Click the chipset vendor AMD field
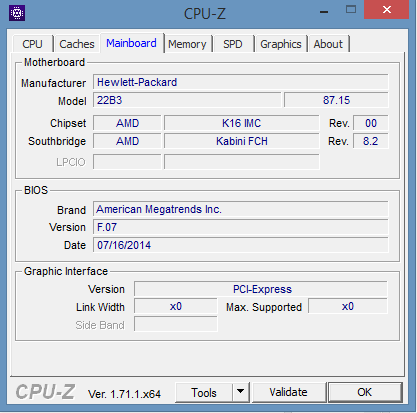The height and width of the screenshot is (413, 417). point(127,123)
